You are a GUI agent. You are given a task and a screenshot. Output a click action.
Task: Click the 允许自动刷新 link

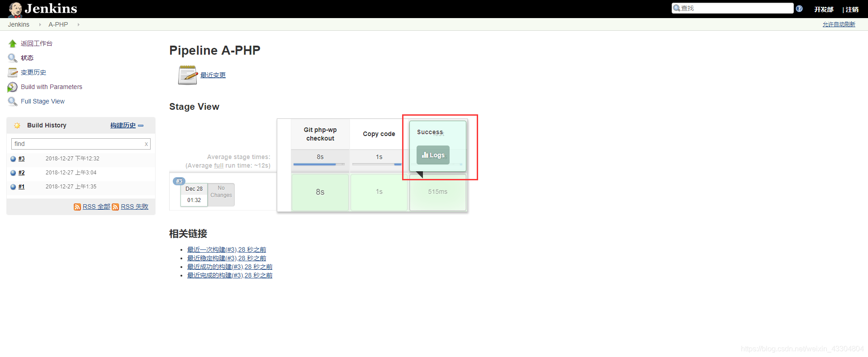(x=839, y=24)
